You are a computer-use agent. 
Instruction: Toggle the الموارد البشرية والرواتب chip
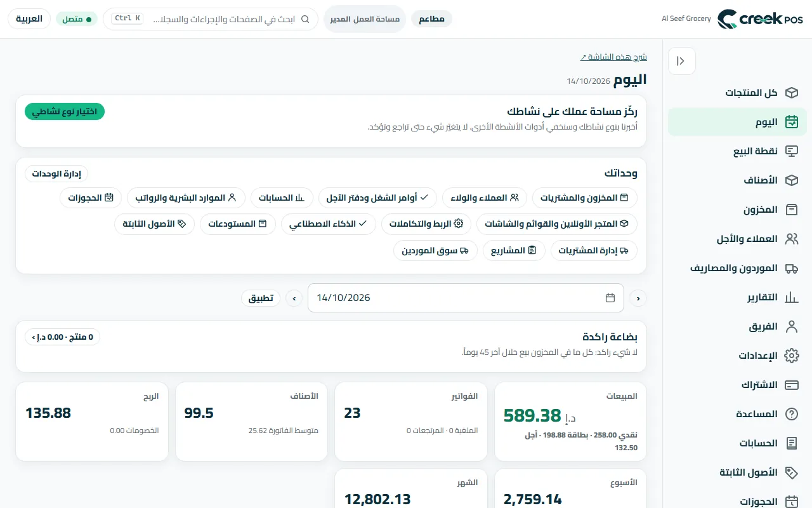pyautogui.click(x=186, y=197)
